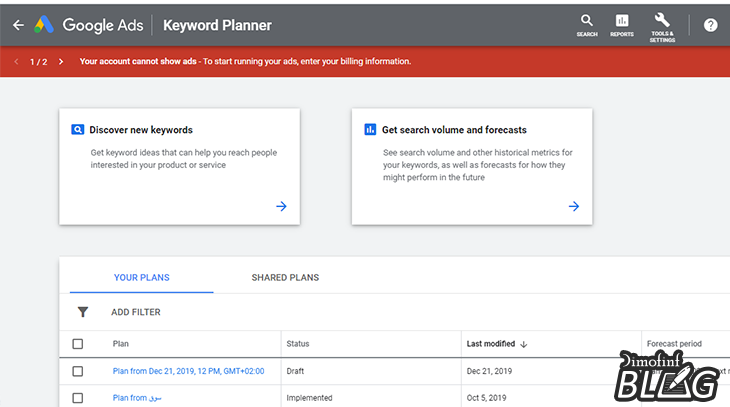730x407 pixels.
Task: Click the Last modified sort arrow
Action: click(524, 344)
